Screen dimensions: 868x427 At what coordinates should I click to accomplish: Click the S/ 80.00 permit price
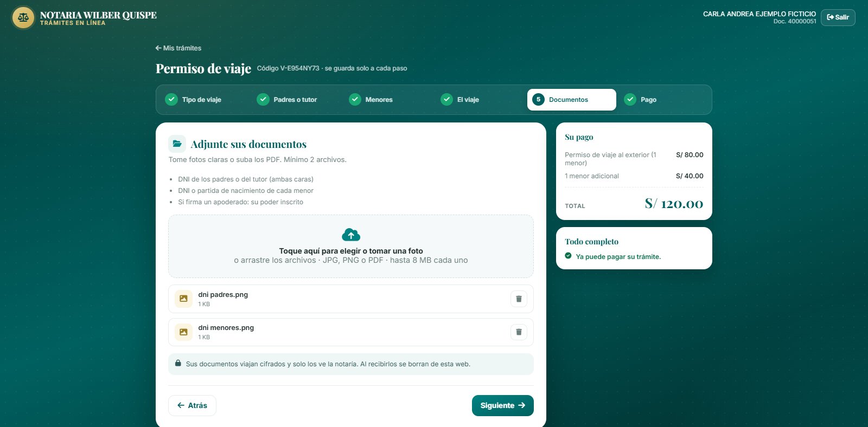(x=690, y=155)
